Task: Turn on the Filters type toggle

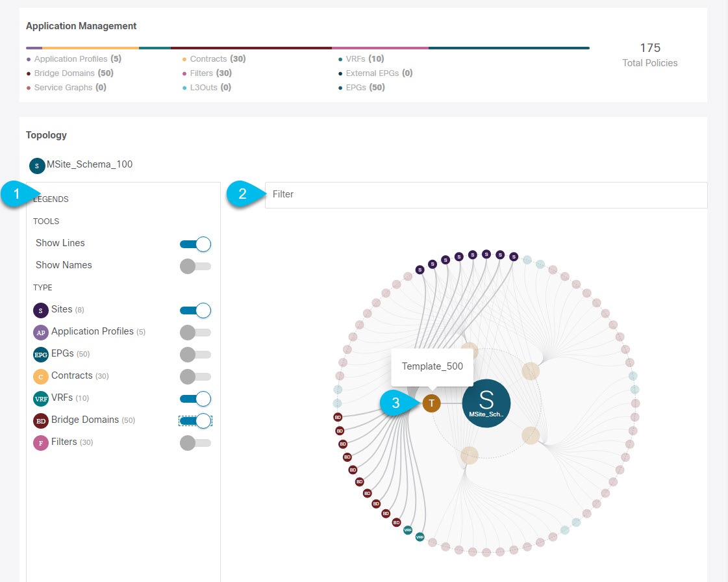Action: point(195,443)
